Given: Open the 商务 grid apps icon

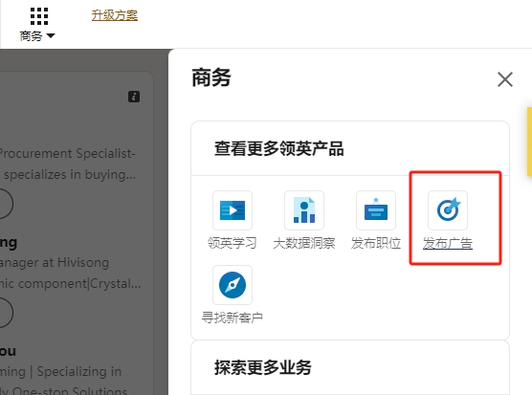Looking at the screenshot, I should tap(39, 16).
